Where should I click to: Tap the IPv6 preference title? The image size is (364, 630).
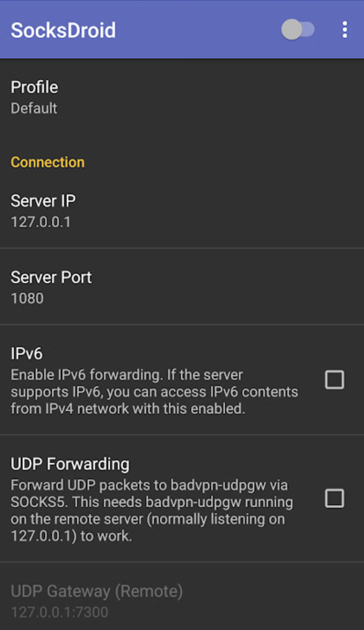[x=26, y=353]
